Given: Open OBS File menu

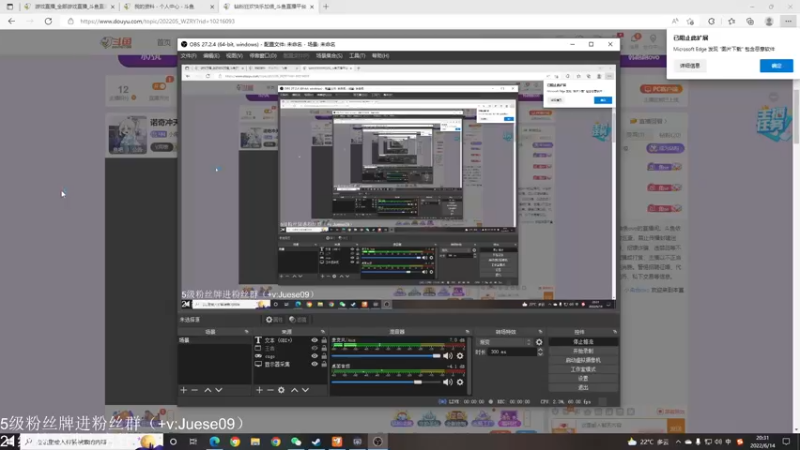Looking at the screenshot, I should tap(189, 56).
